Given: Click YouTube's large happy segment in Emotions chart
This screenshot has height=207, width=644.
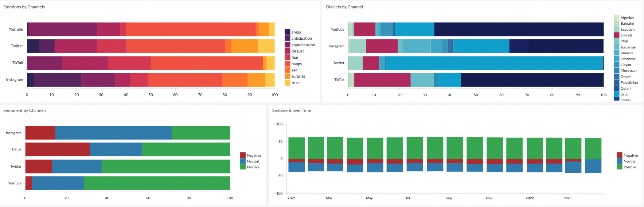Looking at the screenshot, I should [191, 29].
